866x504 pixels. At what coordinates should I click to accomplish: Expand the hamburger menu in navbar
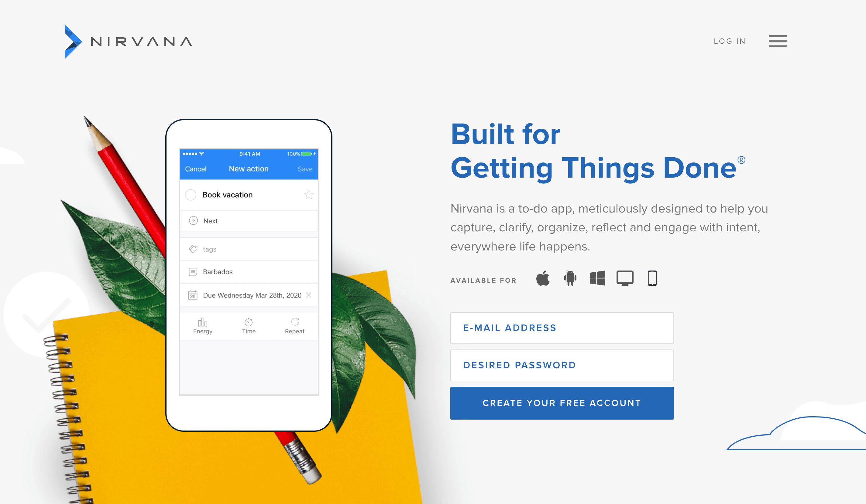point(778,41)
